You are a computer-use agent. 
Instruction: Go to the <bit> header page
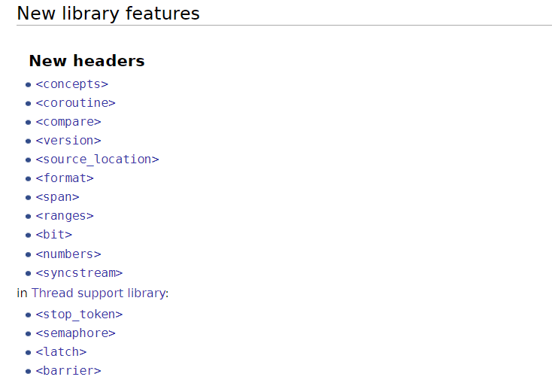point(54,235)
